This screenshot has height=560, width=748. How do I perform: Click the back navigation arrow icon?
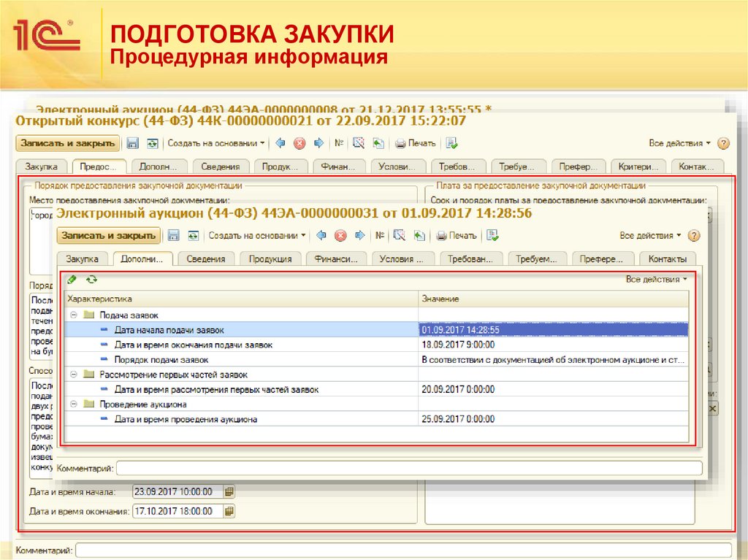[319, 235]
